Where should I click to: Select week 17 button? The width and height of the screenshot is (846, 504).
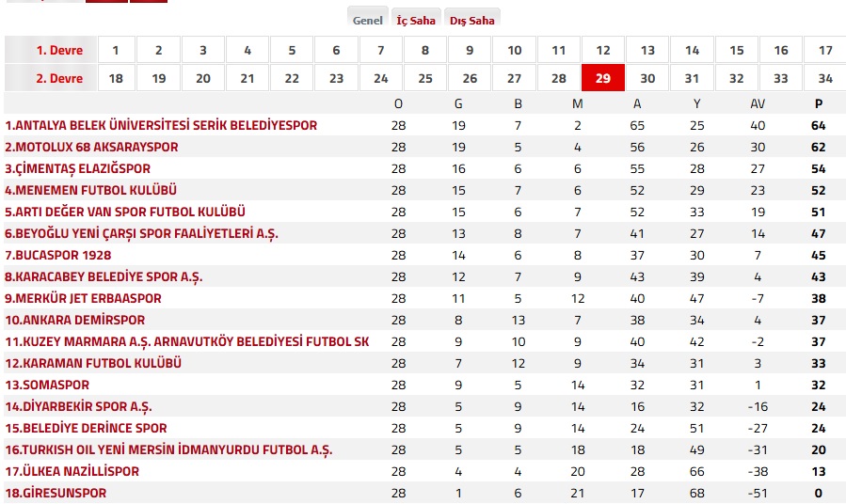pos(824,50)
